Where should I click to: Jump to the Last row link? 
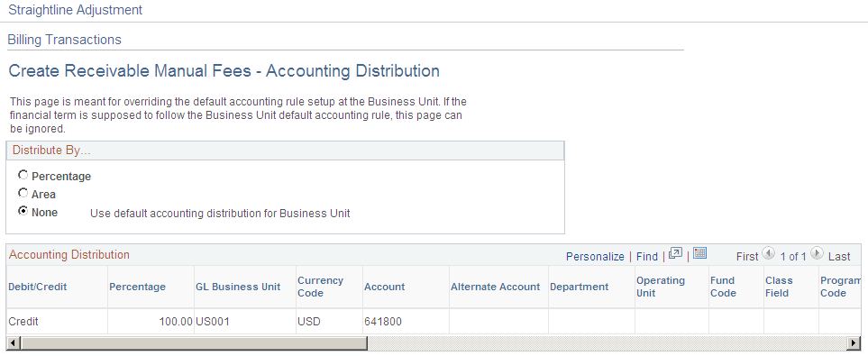coord(839,256)
